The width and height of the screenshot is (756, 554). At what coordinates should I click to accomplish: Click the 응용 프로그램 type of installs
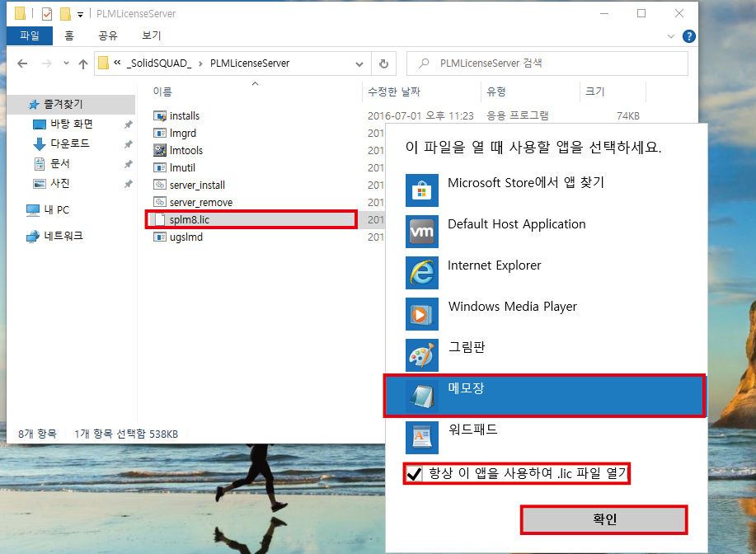pyautogui.click(x=518, y=115)
